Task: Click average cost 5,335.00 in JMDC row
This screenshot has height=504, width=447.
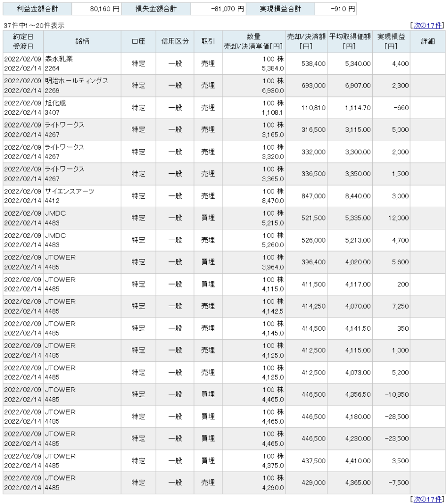Action: click(x=357, y=218)
